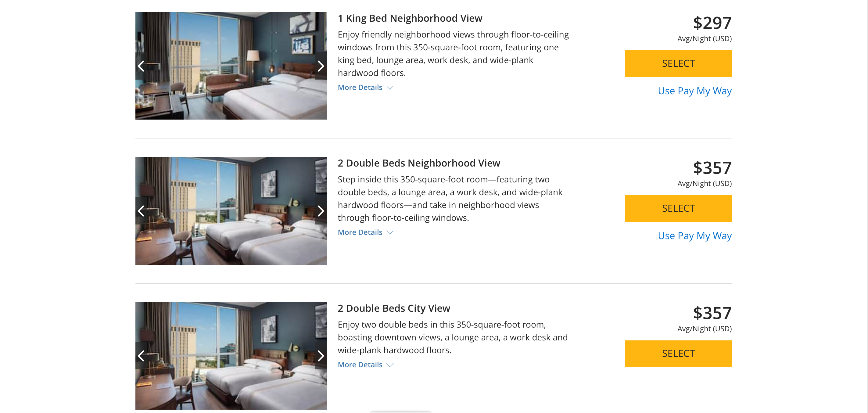Click the 2 Double Beds City View title
Viewport: 868px width, 413px height.
393,308
